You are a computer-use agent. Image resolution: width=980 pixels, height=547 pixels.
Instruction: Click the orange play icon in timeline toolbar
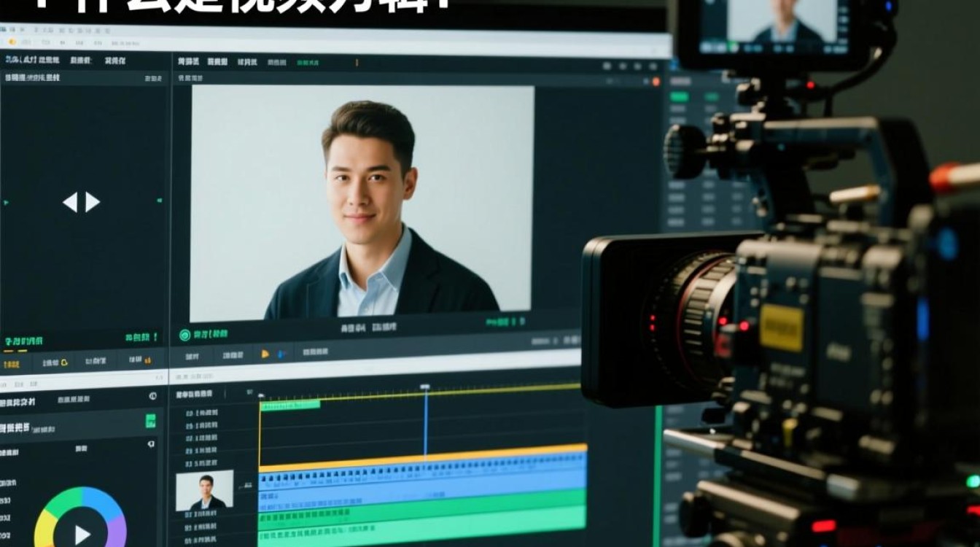tap(265, 354)
